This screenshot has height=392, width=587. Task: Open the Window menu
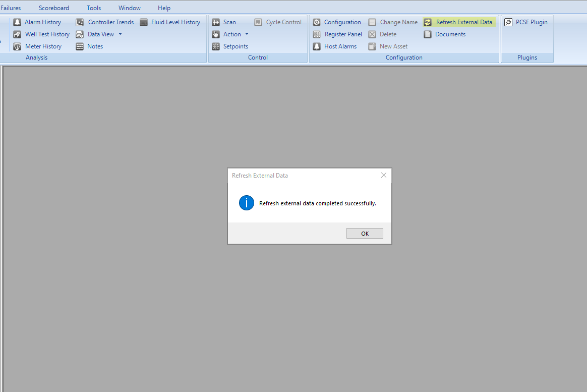(130, 8)
